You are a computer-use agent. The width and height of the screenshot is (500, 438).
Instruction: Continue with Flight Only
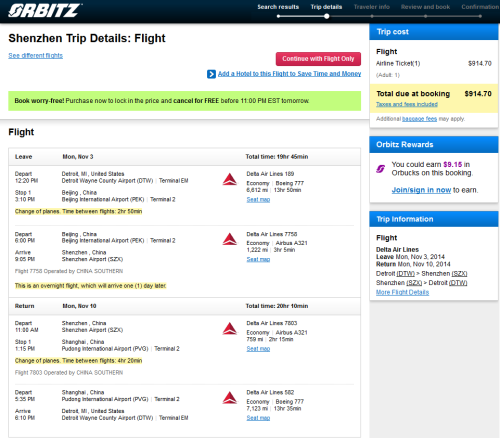(x=318, y=59)
